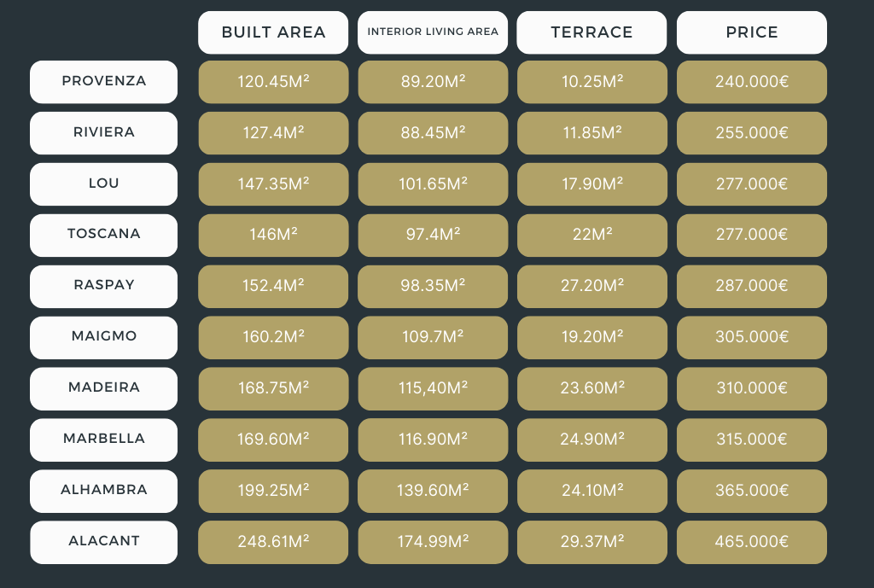Screen dimensions: 874x588
Task: Choose the RIVIERA model label
Action: pos(103,133)
